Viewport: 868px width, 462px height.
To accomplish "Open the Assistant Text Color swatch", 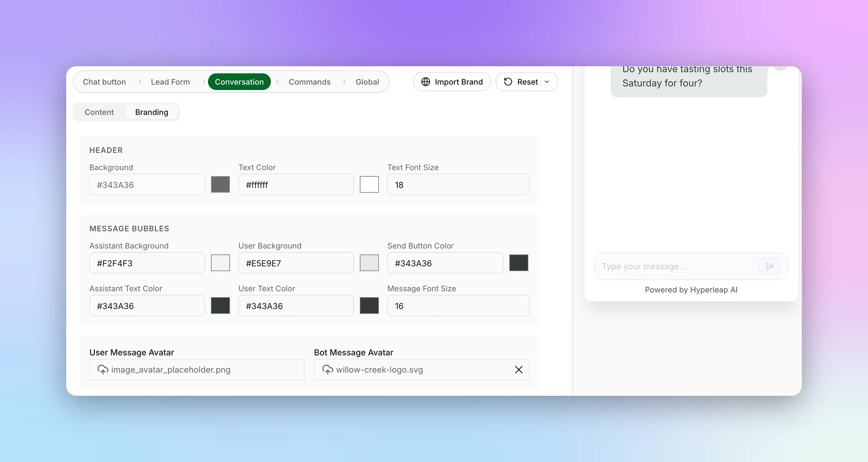I will pyautogui.click(x=220, y=306).
